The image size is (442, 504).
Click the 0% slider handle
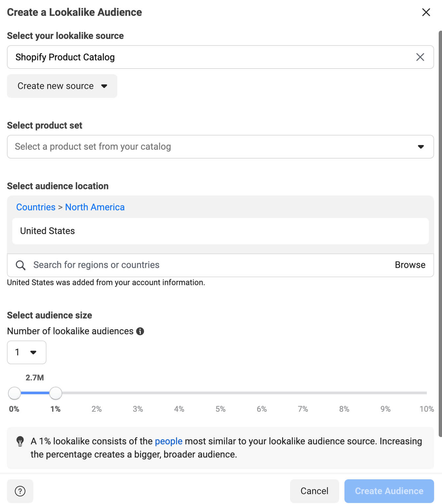tap(14, 393)
